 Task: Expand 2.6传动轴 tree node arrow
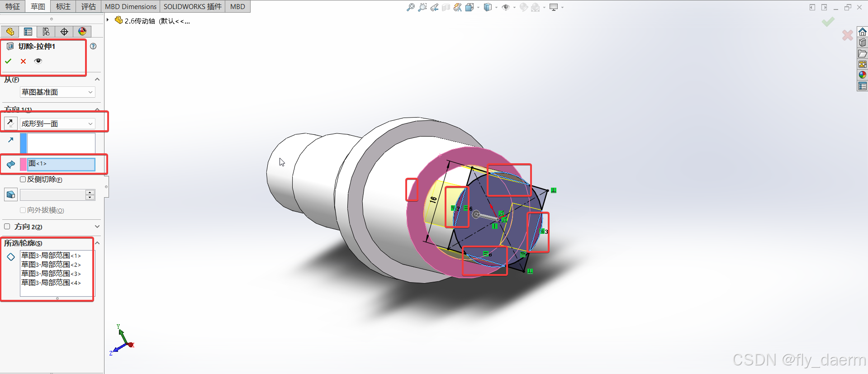pyautogui.click(x=108, y=20)
